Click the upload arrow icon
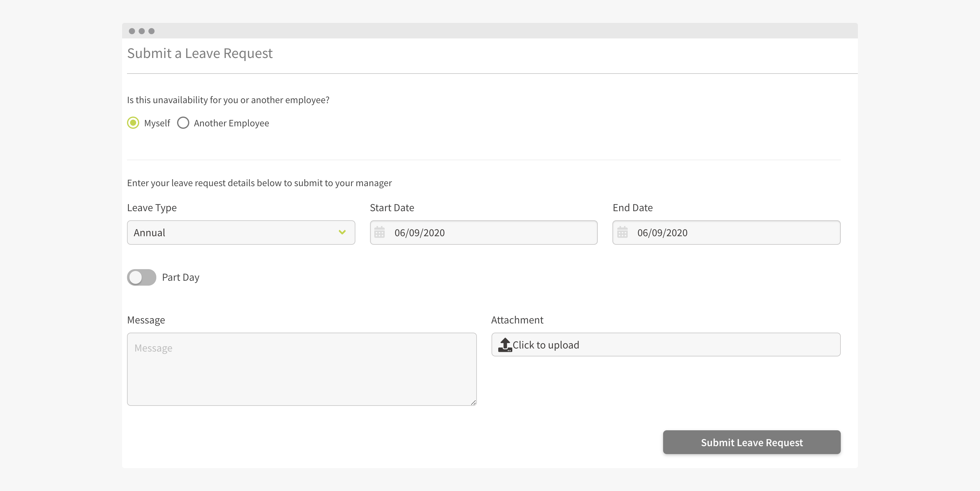The width and height of the screenshot is (980, 491). click(505, 345)
